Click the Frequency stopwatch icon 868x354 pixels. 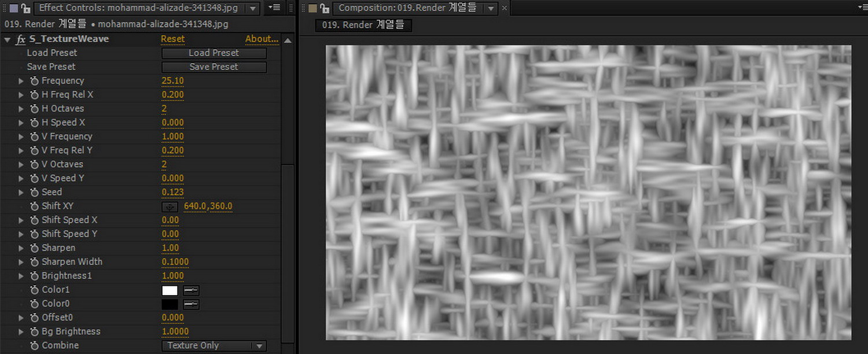[34, 81]
